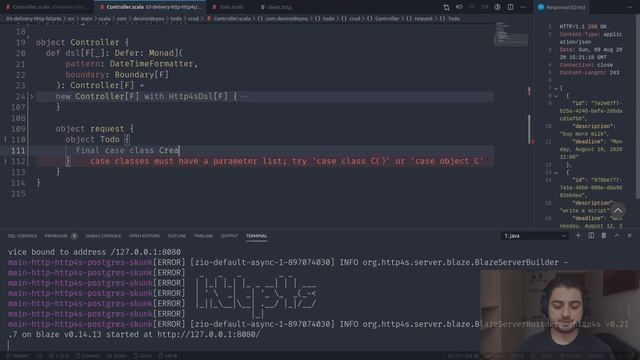Screen dimensions: 640x360
Task: Click the compare changes icon in editor toolbar
Action: (x=446, y=7)
